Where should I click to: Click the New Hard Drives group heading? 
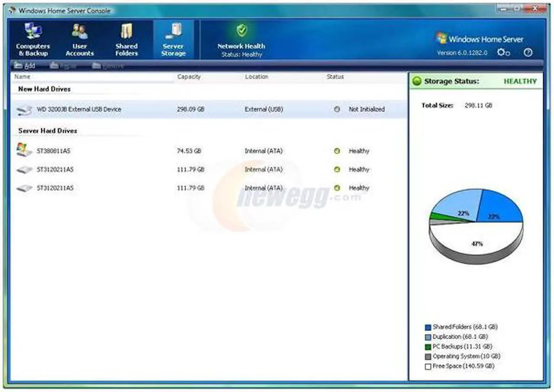click(45, 89)
